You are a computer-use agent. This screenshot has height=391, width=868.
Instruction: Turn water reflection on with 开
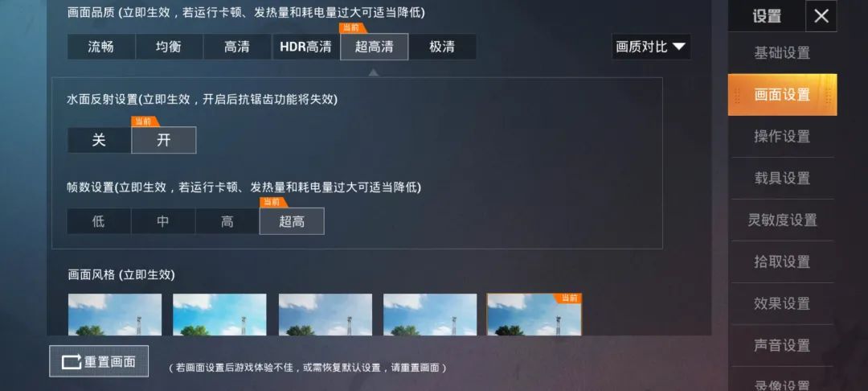coord(164,140)
